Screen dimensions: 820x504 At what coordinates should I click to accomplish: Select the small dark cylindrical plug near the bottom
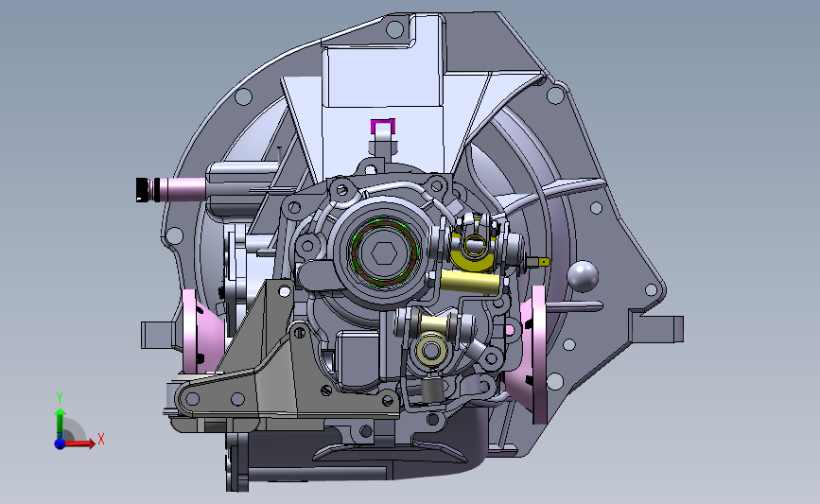tap(432, 390)
